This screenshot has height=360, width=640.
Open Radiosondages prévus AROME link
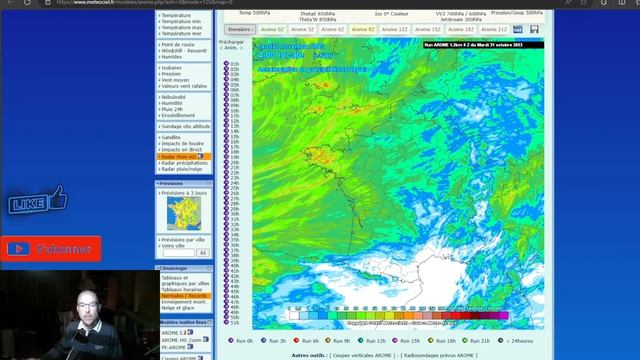[x=439, y=356]
